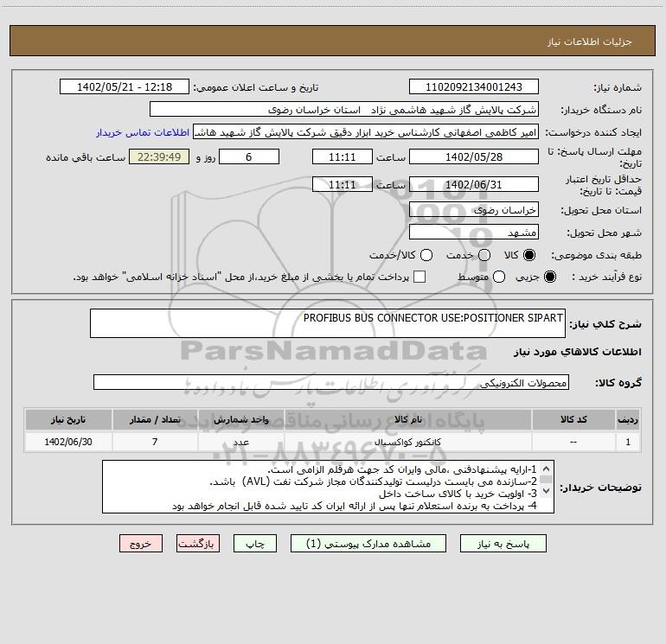
Task: Click the price validity time field next to 1402/06/31
Action: (x=343, y=184)
